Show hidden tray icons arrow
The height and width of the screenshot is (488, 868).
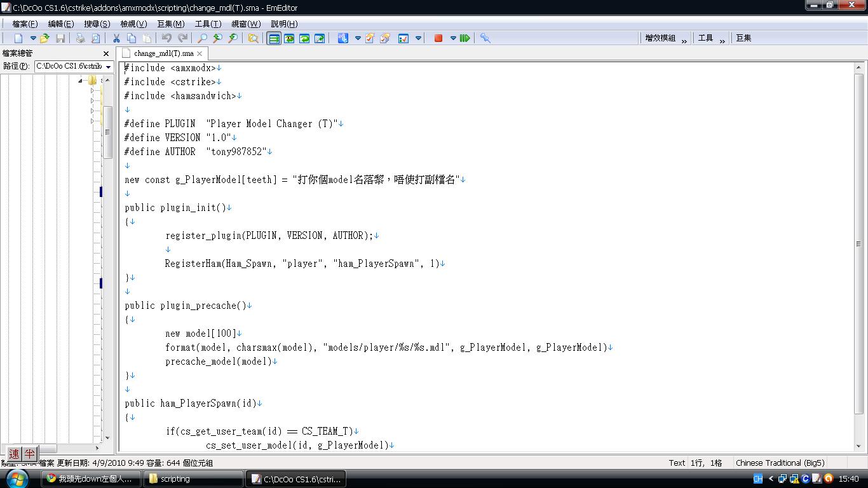[771, 479]
